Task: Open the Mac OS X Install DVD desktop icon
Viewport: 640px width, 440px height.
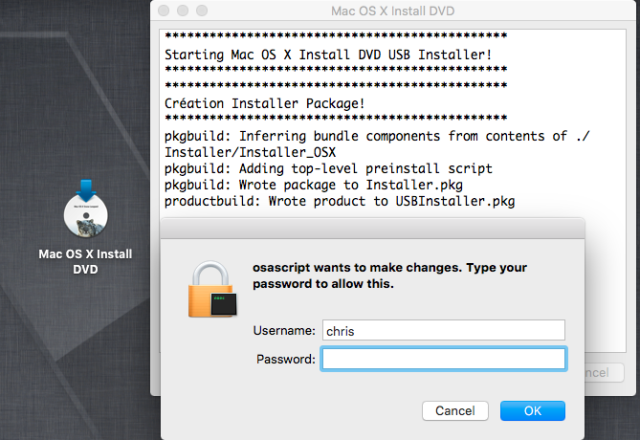Action: [x=86, y=209]
